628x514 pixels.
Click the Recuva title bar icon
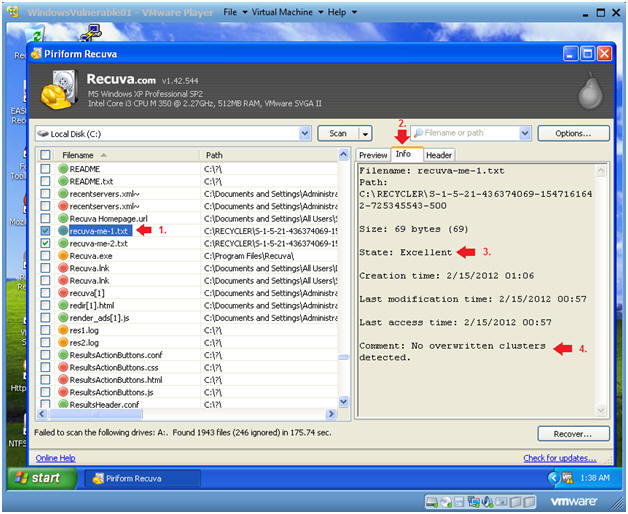(36, 53)
